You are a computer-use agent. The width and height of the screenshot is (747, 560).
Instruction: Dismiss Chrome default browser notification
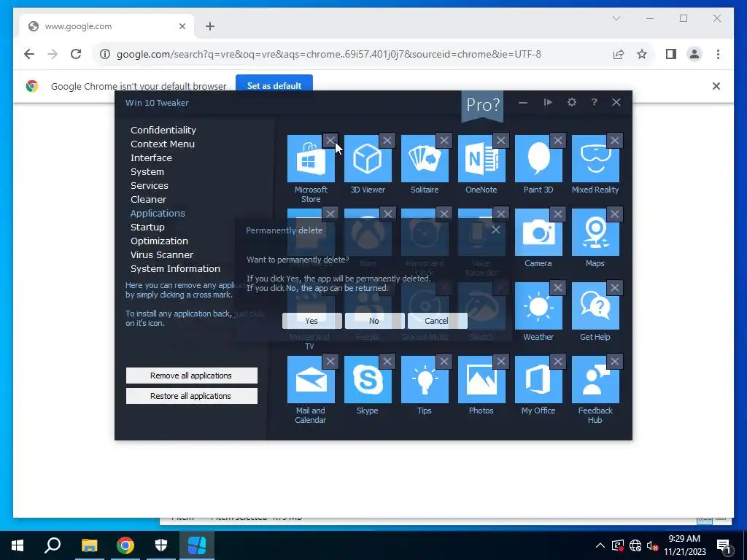point(716,86)
